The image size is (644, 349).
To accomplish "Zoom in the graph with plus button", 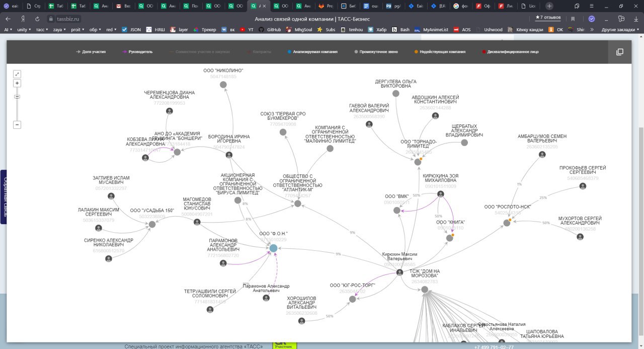I will [17, 83].
